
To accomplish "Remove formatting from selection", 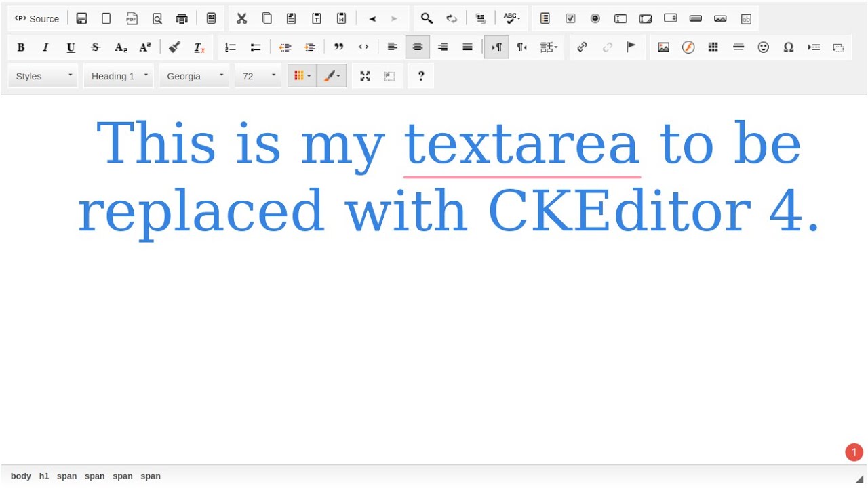I will (x=199, y=47).
